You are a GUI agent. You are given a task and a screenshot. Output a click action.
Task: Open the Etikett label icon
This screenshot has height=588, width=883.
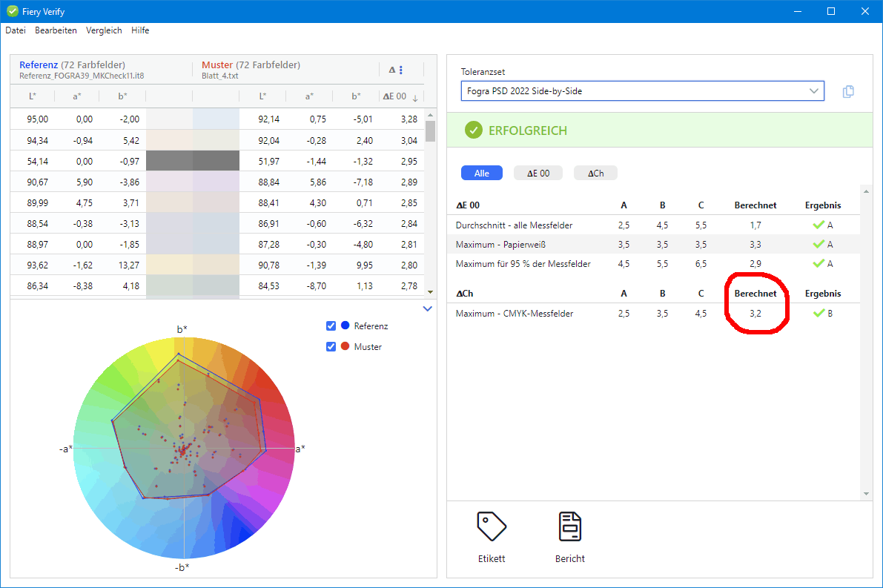pyautogui.click(x=491, y=526)
